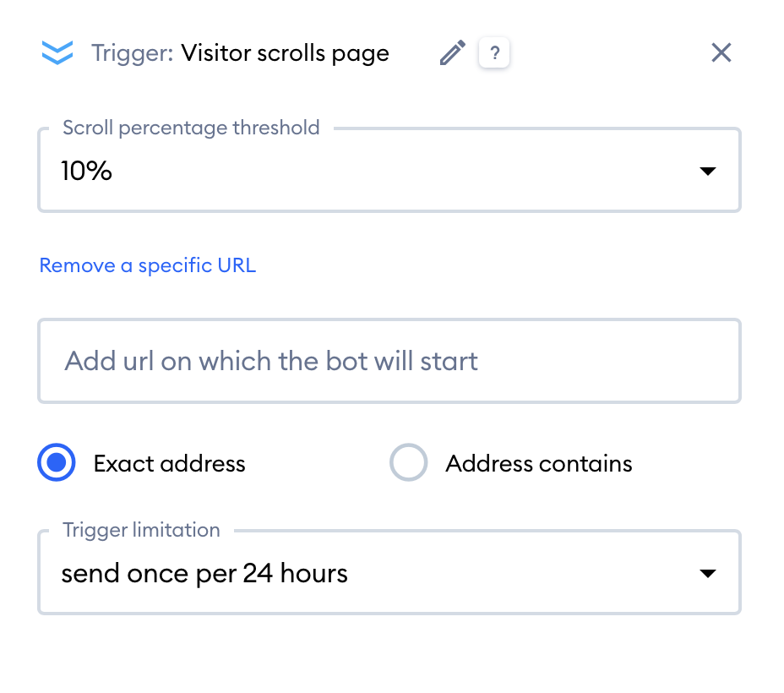
Task: Click the pencil edit icon
Action: [453, 53]
